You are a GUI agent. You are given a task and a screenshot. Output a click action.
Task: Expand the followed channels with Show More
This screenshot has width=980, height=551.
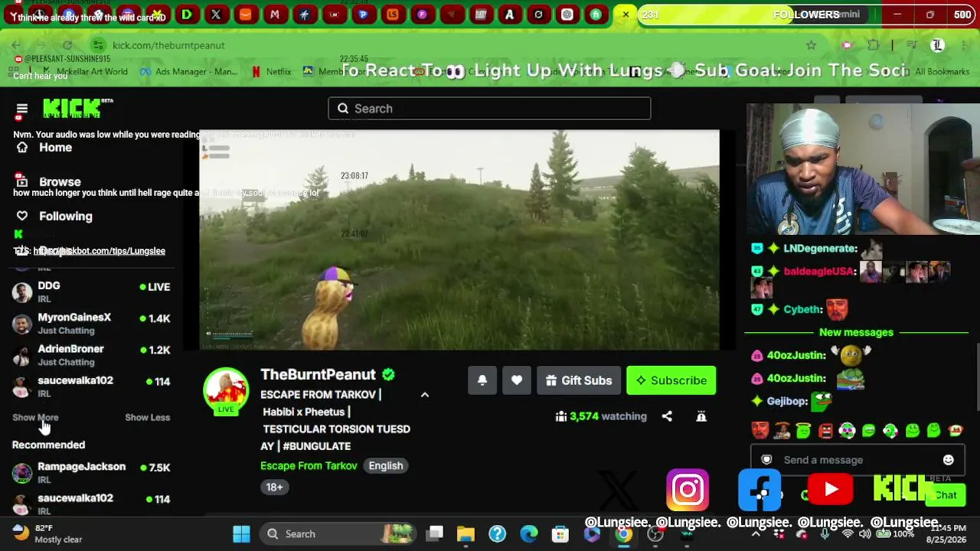point(35,417)
